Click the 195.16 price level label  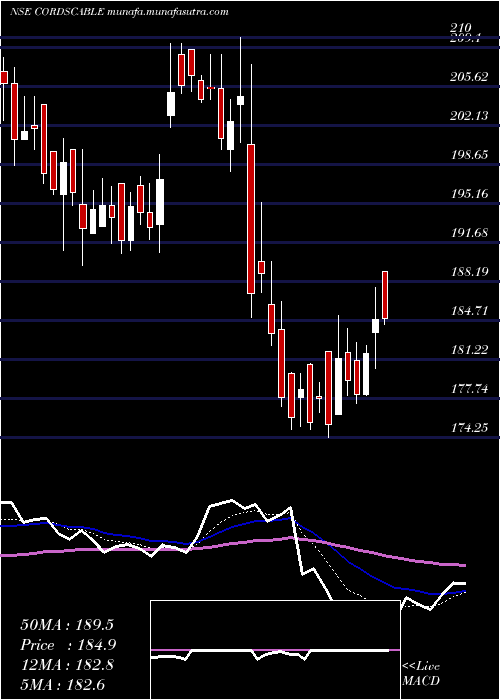(469, 194)
